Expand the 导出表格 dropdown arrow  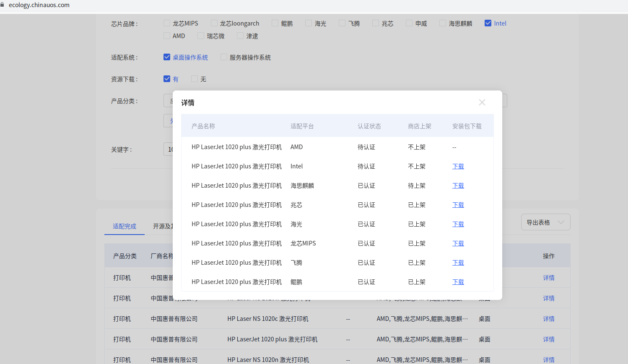pos(561,222)
